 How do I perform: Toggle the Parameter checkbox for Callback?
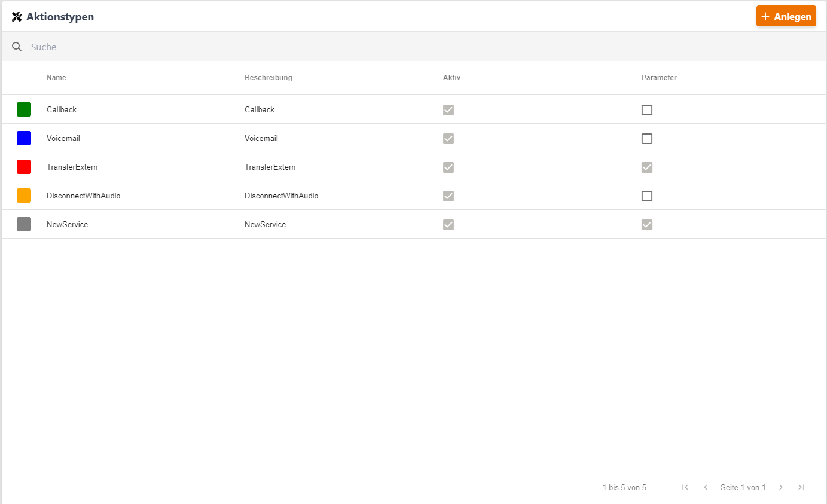pyautogui.click(x=647, y=110)
